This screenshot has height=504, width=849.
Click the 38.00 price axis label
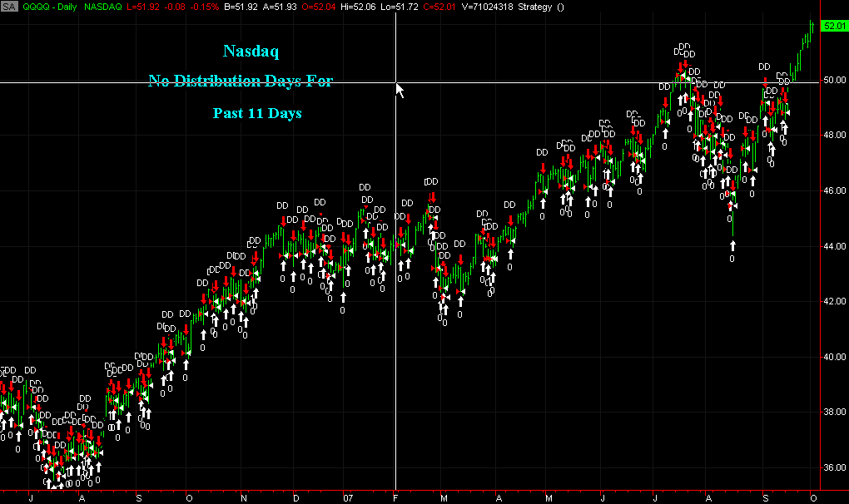click(x=834, y=412)
